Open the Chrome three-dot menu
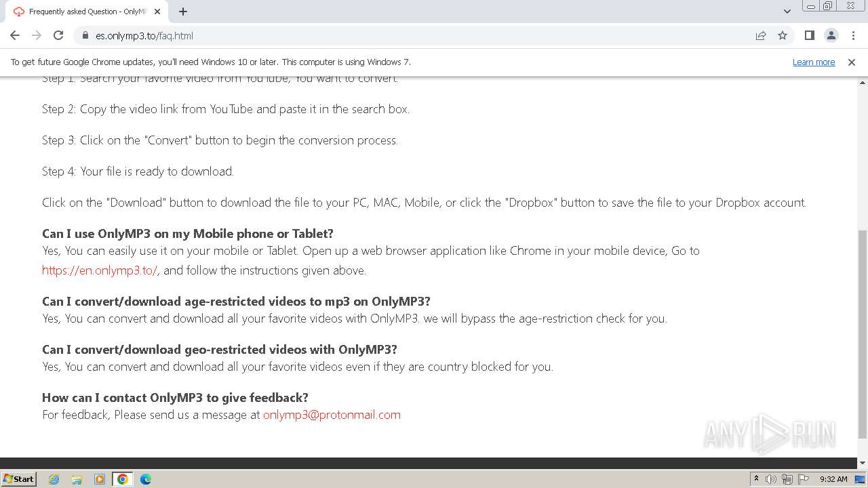The image size is (868, 488). pyautogui.click(x=853, y=35)
